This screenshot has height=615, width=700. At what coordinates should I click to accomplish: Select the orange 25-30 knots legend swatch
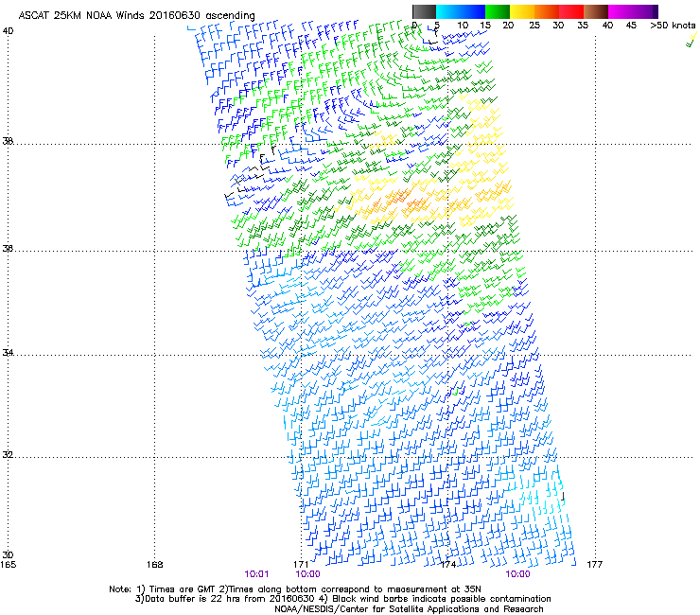pyautogui.click(x=547, y=11)
